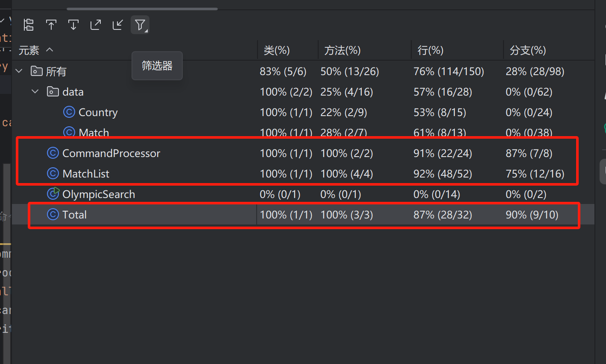Select the Country class row

click(303, 112)
